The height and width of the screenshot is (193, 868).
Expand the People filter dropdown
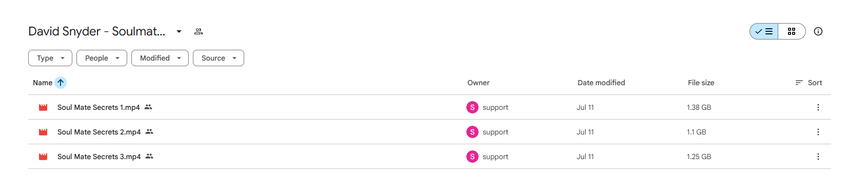point(102,58)
